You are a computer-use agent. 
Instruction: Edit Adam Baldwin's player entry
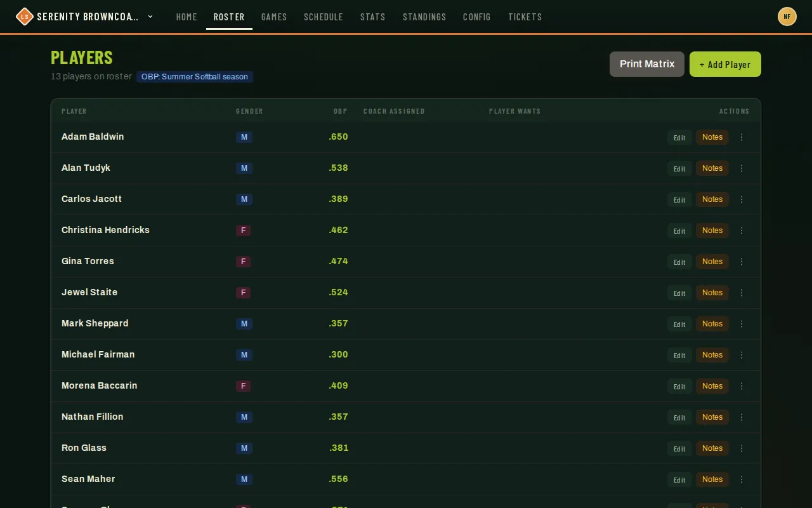click(x=679, y=137)
